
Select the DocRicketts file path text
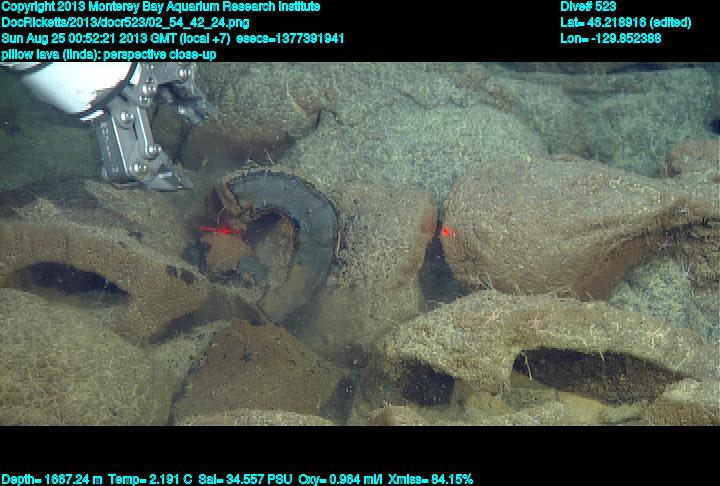click(125, 23)
